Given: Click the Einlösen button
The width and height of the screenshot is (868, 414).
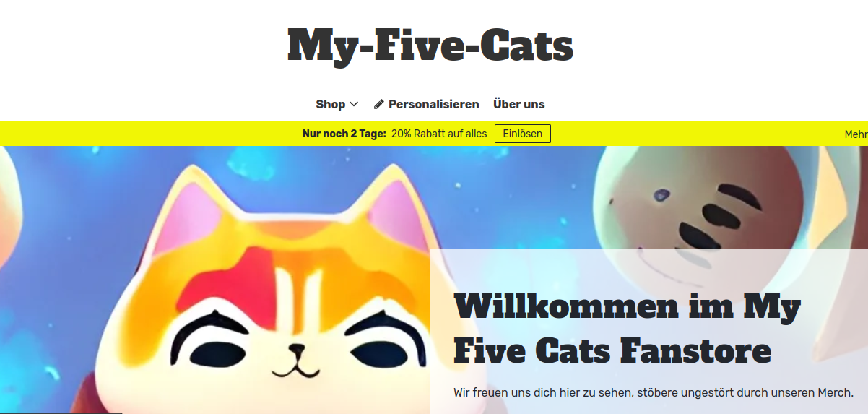Looking at the screenshot, I should pyautogui.click(x=523, y=134).
